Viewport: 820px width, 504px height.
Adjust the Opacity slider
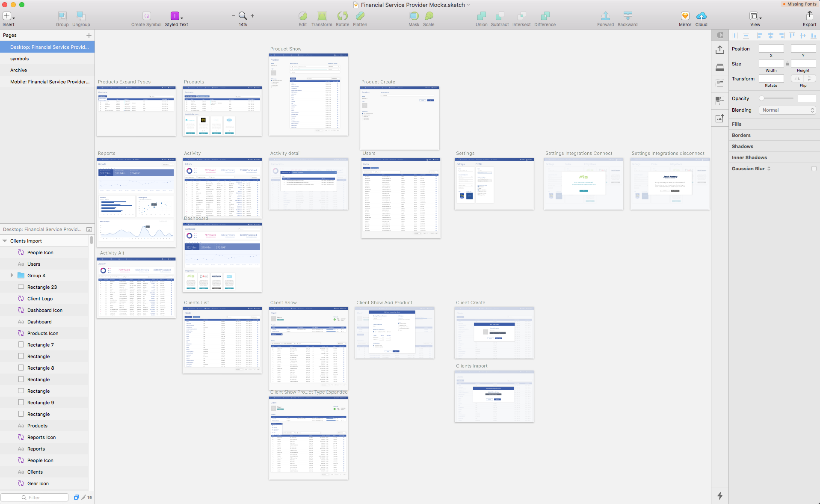[x=776, y=98]
